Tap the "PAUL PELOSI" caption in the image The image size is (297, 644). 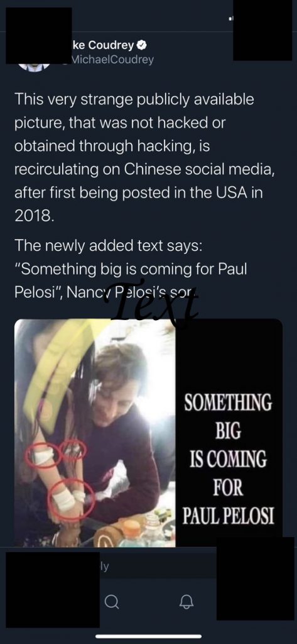[228, 517]
